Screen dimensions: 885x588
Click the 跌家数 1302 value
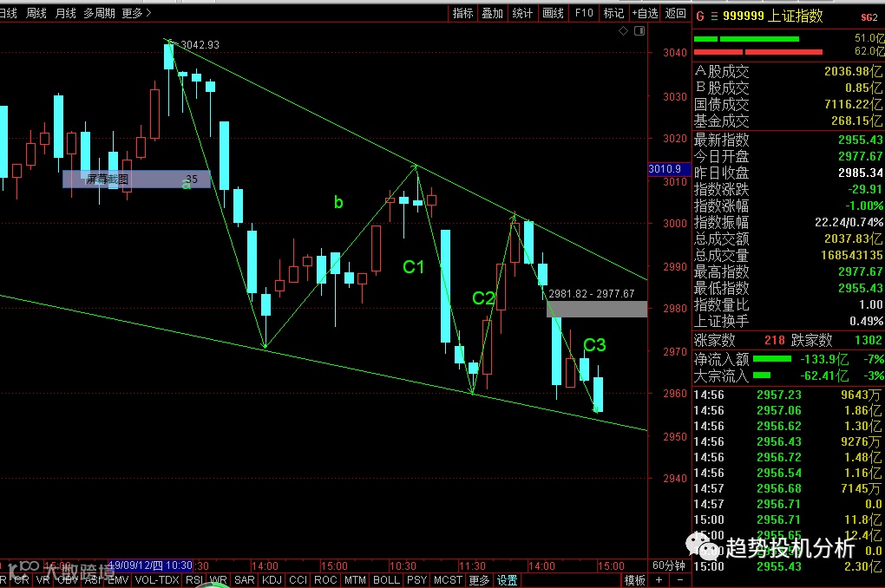point(868,340)
